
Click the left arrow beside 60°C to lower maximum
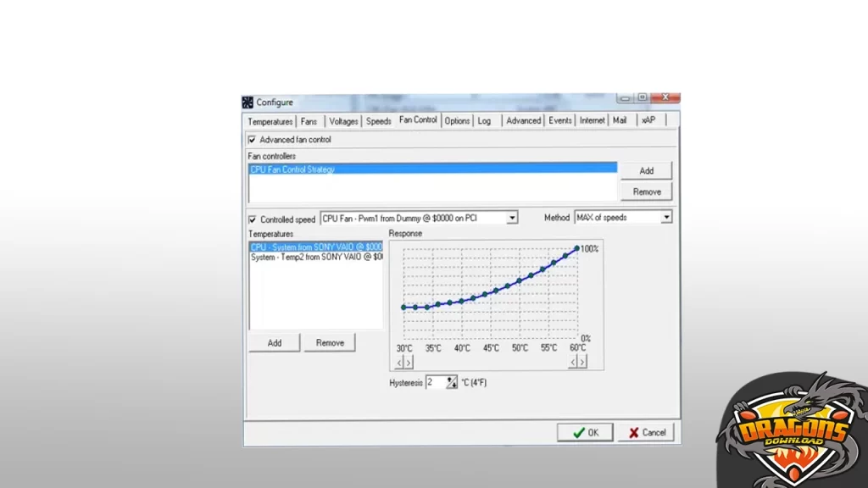pos(574,362)
